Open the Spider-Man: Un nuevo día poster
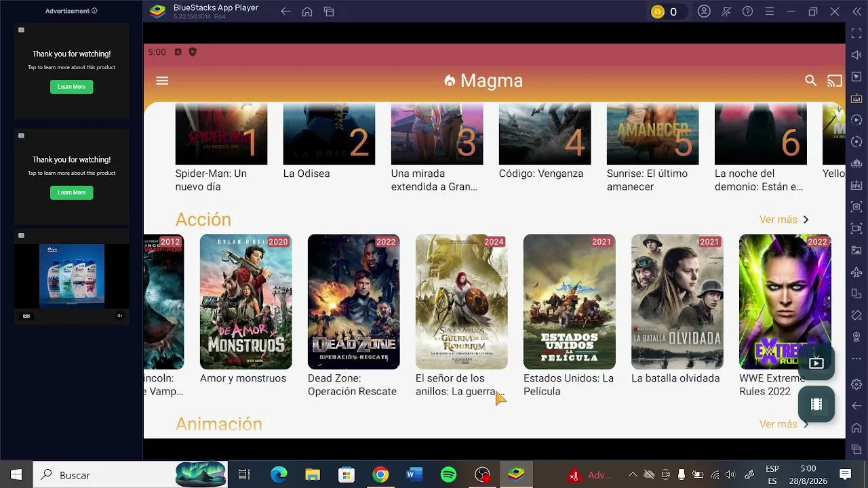The width and height of the screenshot is (868, 488). coord(221,134)
